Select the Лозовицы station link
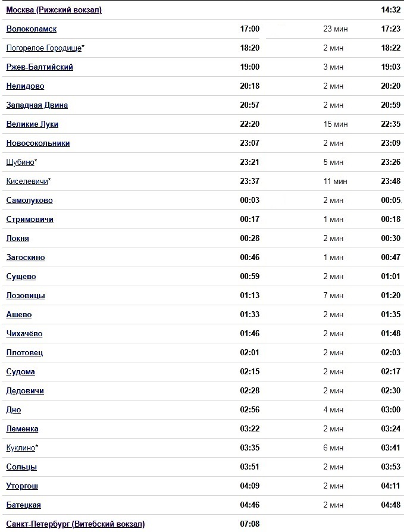404x532 pixels. [26, 296]
